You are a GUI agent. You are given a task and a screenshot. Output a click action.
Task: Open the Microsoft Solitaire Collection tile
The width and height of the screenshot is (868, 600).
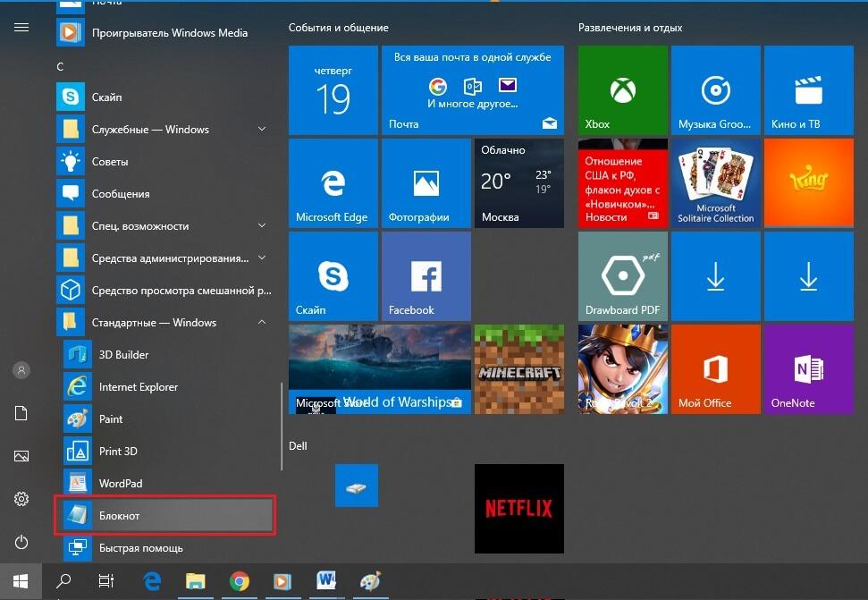click(x=716, y=183)
